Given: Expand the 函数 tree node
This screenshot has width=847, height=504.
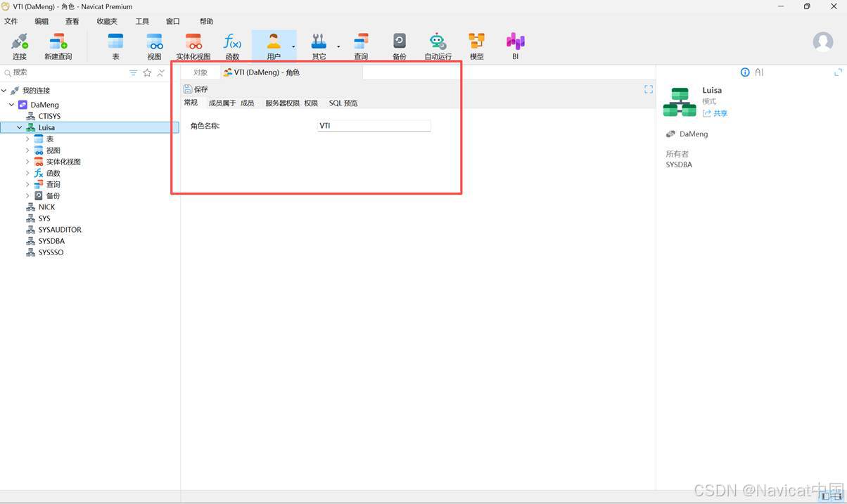Looking at the screenshot, I should point(27,173).
